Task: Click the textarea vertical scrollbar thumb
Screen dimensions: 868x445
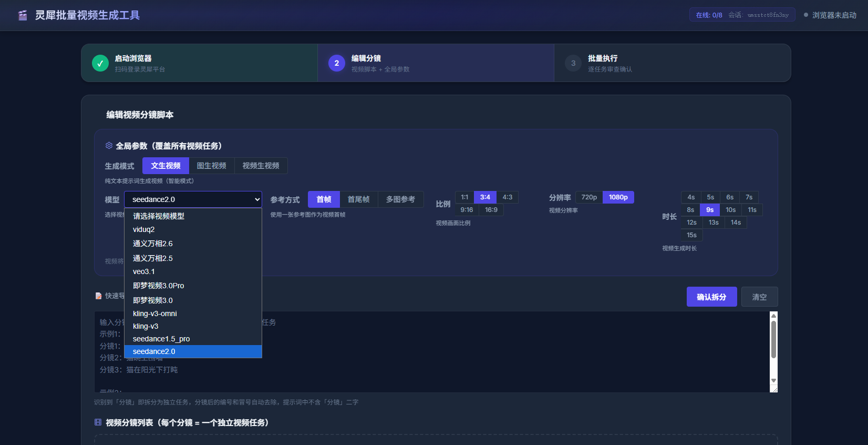Action: (773, 340)
